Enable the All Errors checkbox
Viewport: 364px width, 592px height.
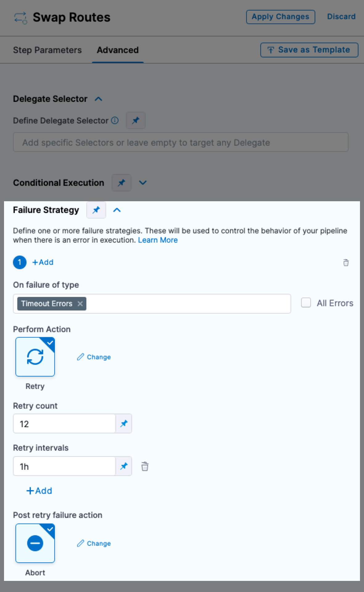[x=306, y=303]
